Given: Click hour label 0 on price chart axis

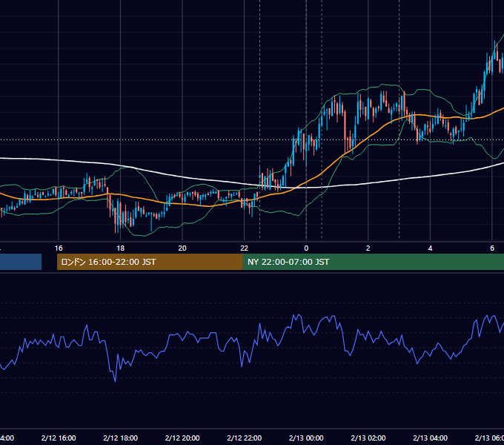Looking at the screenshot, I should click(306, 248).
